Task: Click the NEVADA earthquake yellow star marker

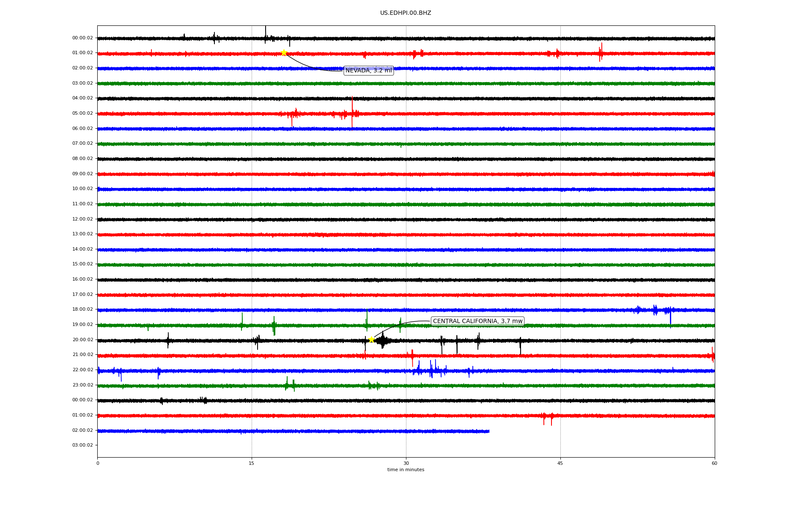Action: [x=284, y=53]
